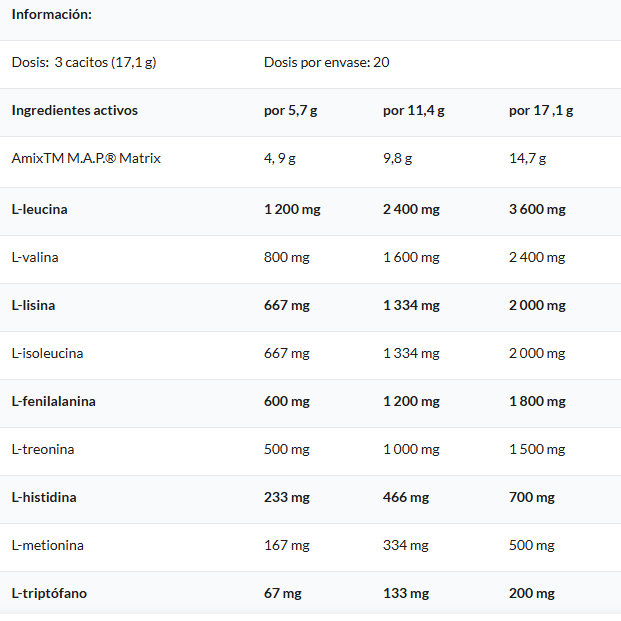Click the L-valina row label
The width and height of the screenshot is (621, 621).
pos(35,257)
